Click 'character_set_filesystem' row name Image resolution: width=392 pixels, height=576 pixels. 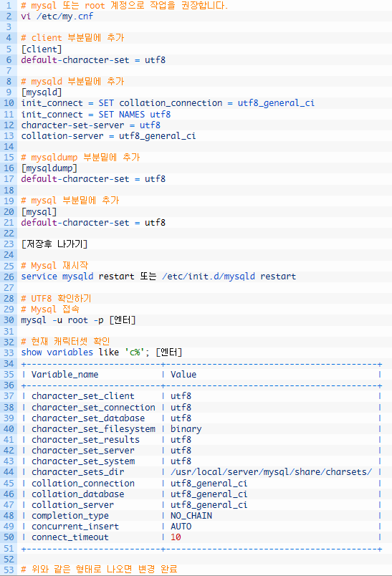[93, 429]
